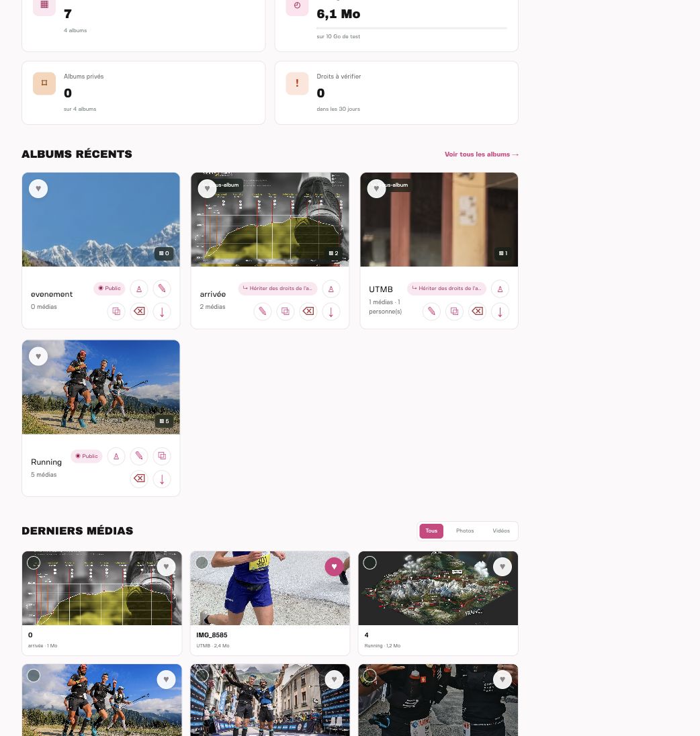The width and height of the screenshot is (700, 736).
Task: Click the 'dans les 30 jours' text
Action: click(339, 109)
